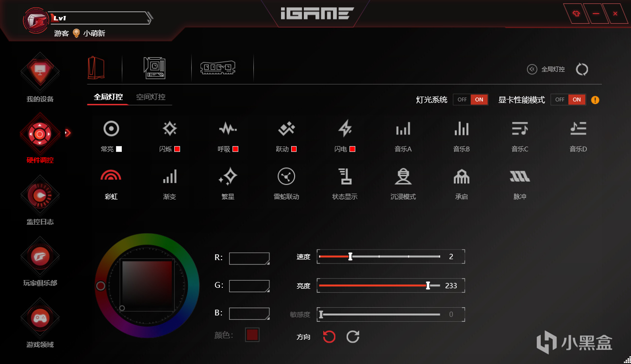Click the sensitivity value "0"

pos(451,314)
